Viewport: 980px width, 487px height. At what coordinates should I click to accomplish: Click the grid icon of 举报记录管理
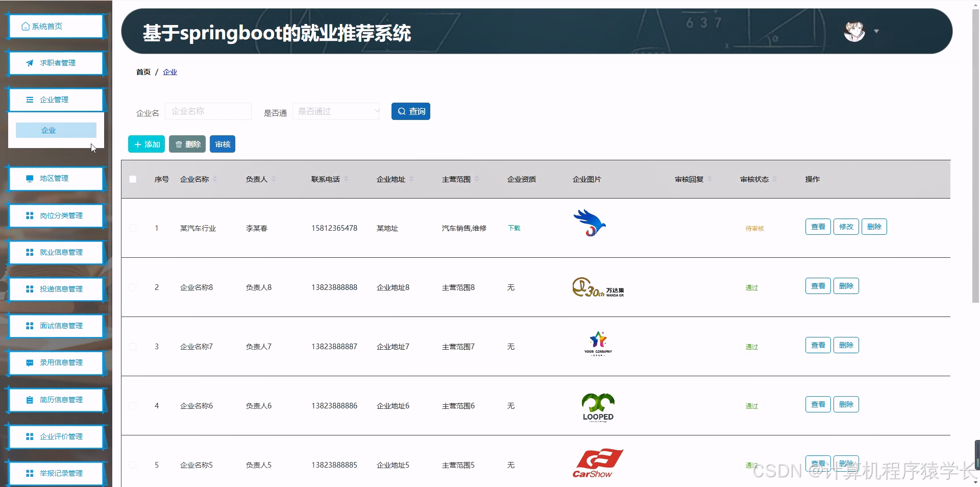[30, 473]
